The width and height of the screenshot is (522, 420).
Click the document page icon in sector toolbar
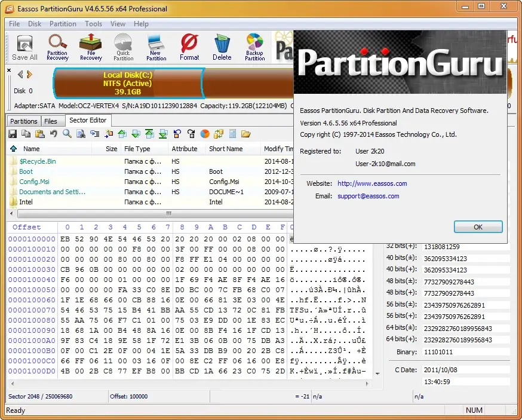tap(232, 134)
